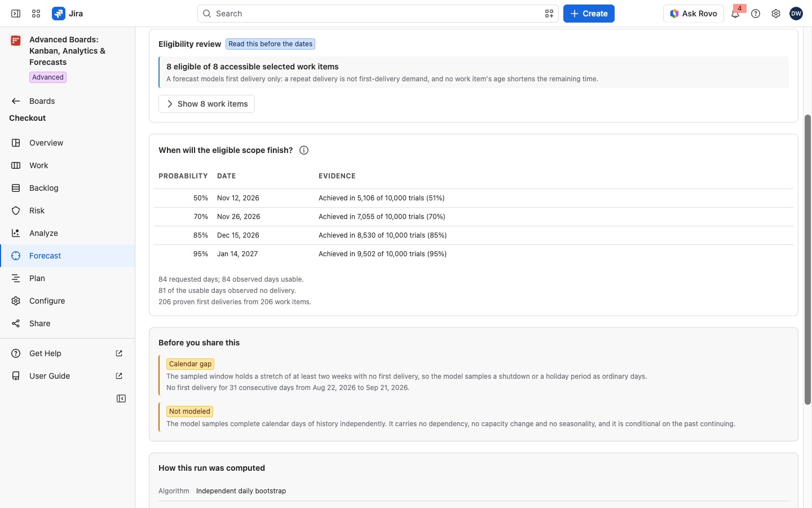The image size is (812, 508).
Task: Open the User Guide link
Action: tap(67, 376)
